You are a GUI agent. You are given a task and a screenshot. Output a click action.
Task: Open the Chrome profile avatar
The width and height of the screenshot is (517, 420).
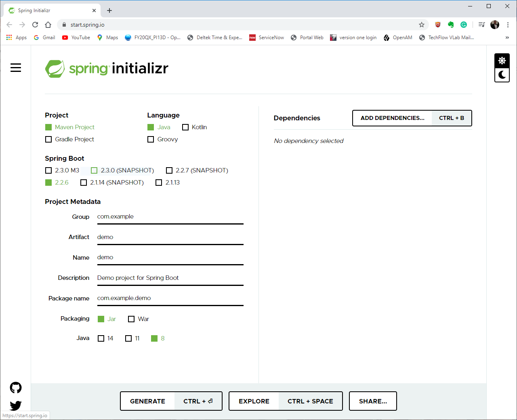click(x=495, y=25)
